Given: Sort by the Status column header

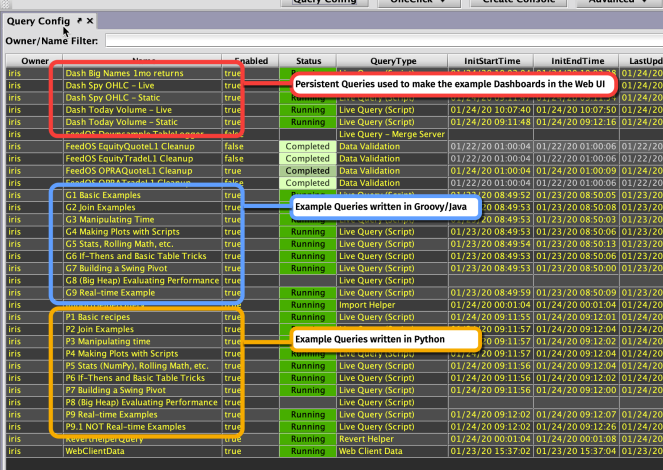Looking at the screenshot, I should click(308, 61).
